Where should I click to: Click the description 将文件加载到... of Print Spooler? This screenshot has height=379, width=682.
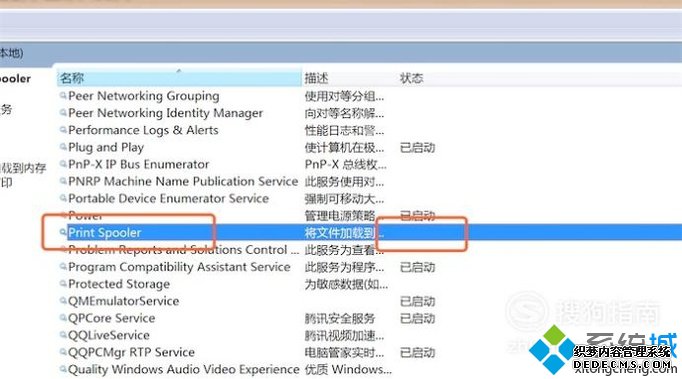(344, 233)
